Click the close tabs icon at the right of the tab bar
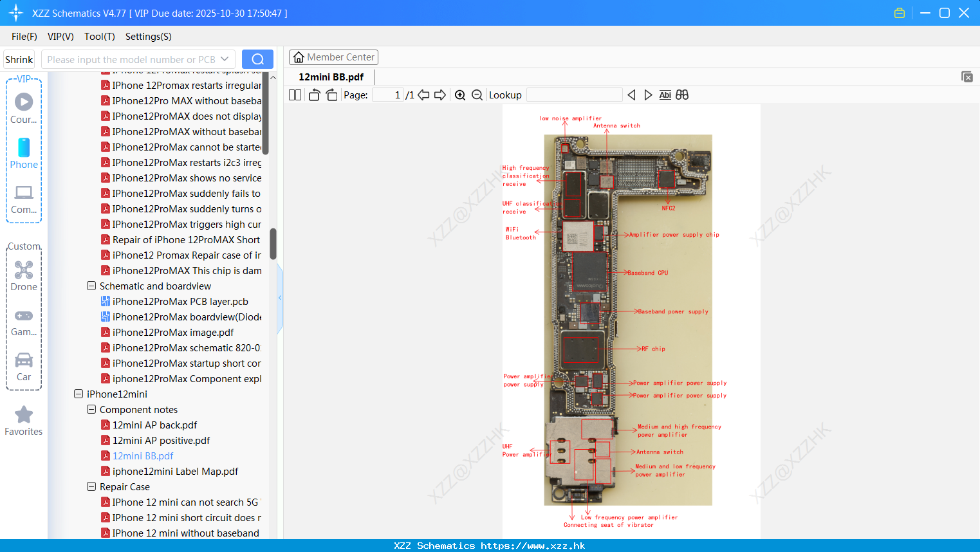980x552 pixels. click(967, 77)
